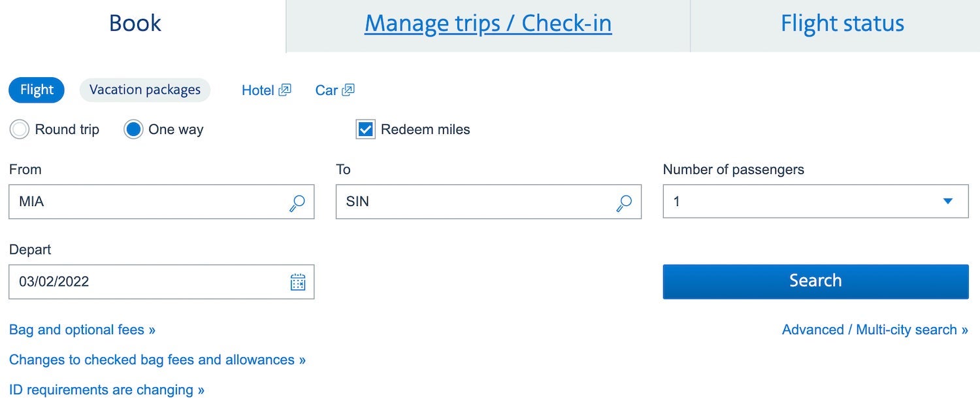Select the Flight booking pill
This screenshot has width=980, height=410.
(x=37, y=90)
